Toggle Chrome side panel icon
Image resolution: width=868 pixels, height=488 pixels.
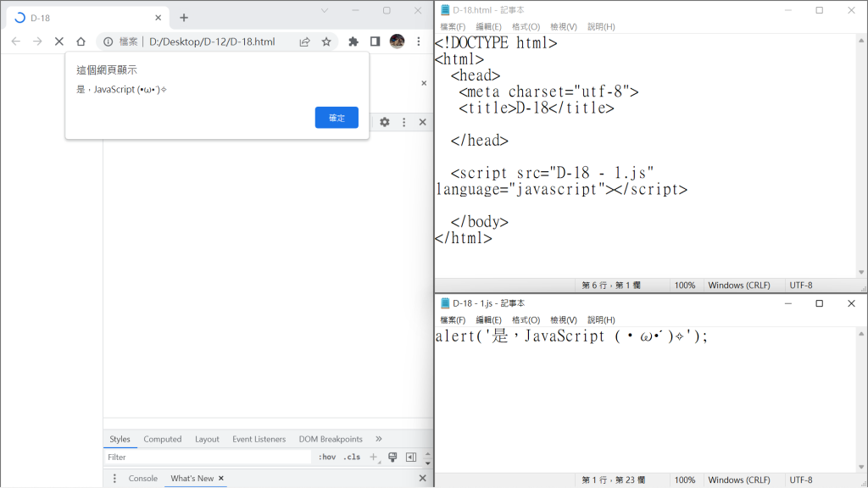[375, 42]
